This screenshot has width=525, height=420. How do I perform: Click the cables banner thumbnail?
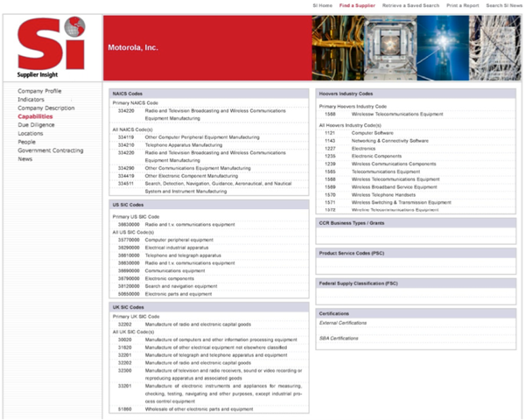tap(338, 48)
